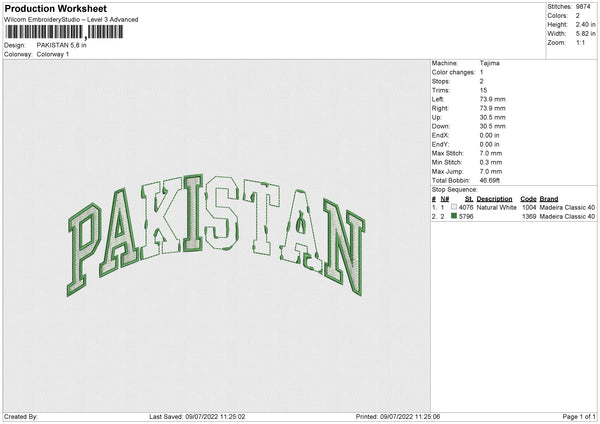Image resolution: width=600 pixels, height=424 pixels.
Task: Click the Natural White color swatch in row 1
Action: [454, 207]
